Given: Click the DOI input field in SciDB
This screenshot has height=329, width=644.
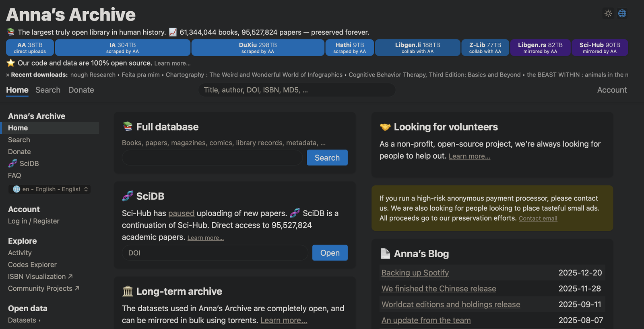Looking at the screenshot, I should tap(215, 253).
